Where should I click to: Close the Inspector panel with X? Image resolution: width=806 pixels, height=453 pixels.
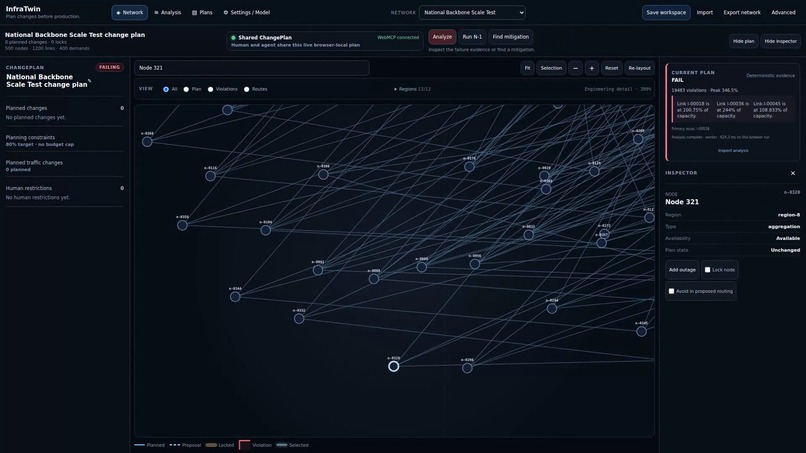pyautogui.click(x=793, y=173)
